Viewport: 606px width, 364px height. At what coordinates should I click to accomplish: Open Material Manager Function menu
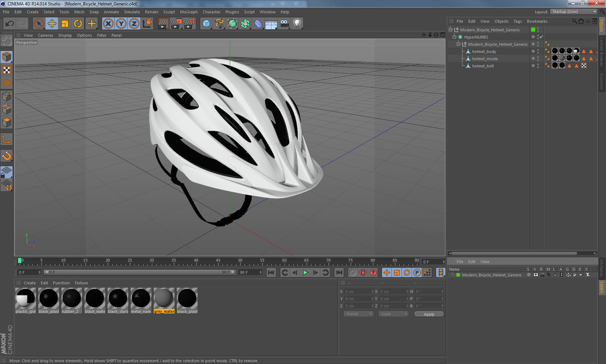(61, 283)
